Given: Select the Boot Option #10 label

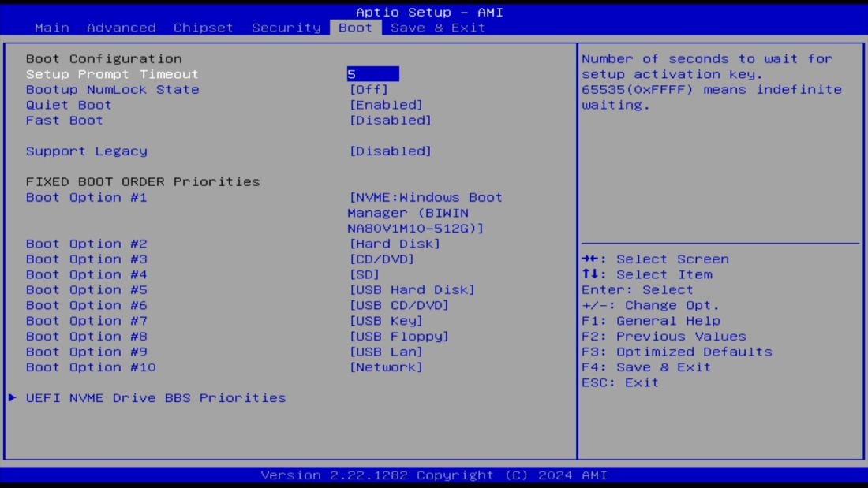Looking at the screenshot, I should coord(91,367).
